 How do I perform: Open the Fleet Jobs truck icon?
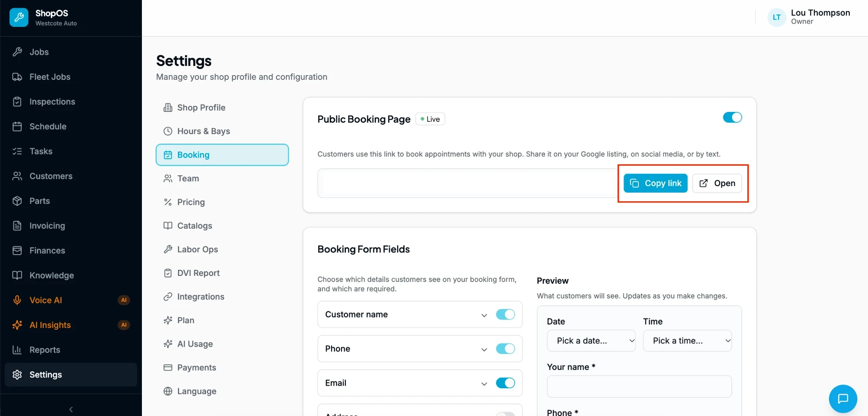(x=17, y=77)
